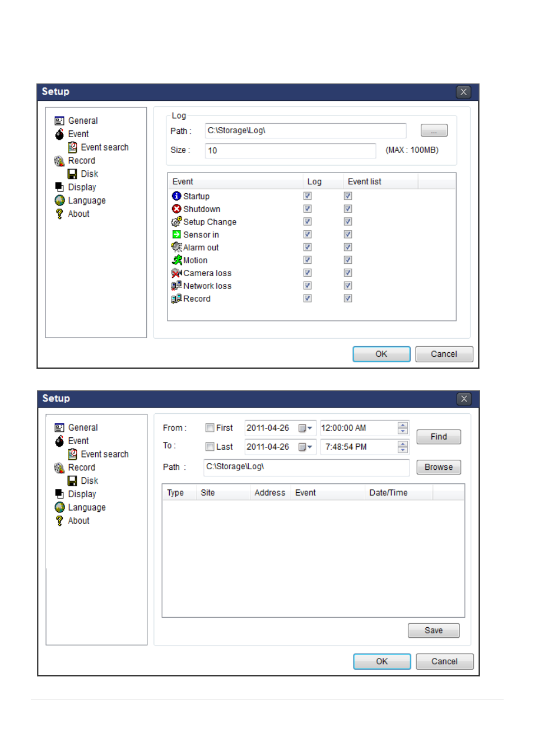Click the Disk floppy icon in upper Setup window
535x756 pixels.
tap(72, 174)
